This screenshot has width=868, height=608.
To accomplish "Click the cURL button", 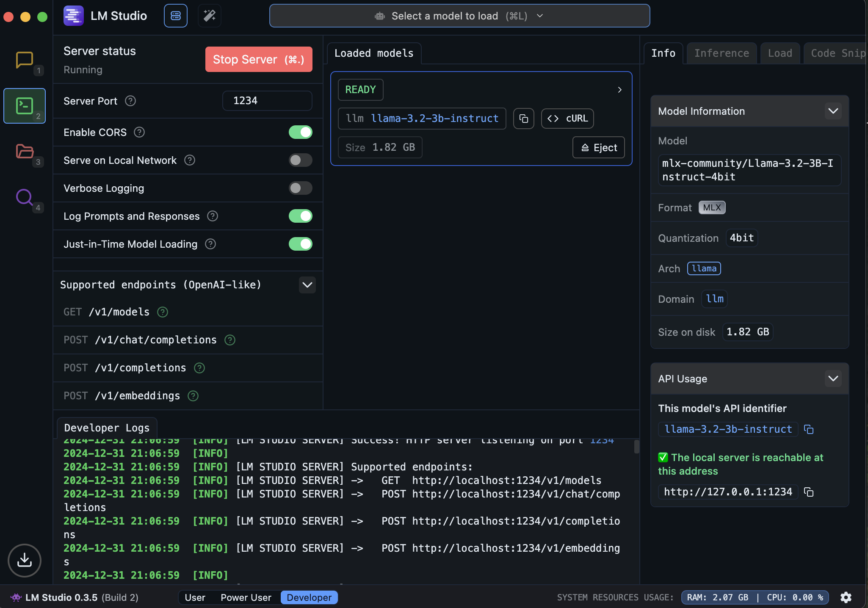I will click(x=567, y=119).
